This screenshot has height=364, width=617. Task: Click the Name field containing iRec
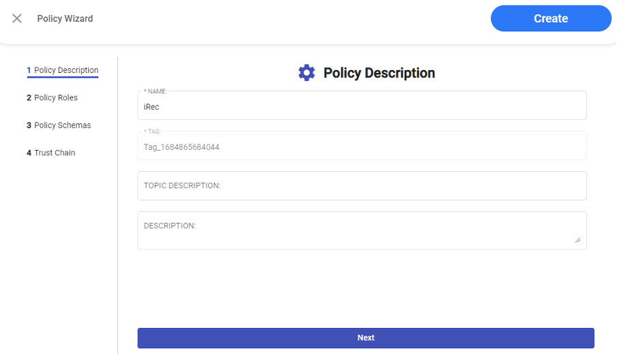(x=362, y=107)
